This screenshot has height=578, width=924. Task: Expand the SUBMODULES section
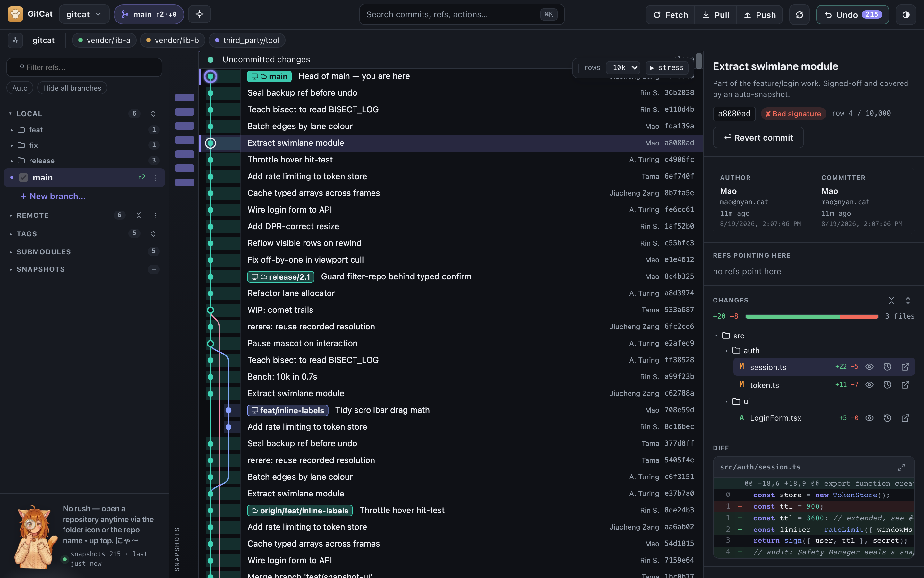point(11,252)
